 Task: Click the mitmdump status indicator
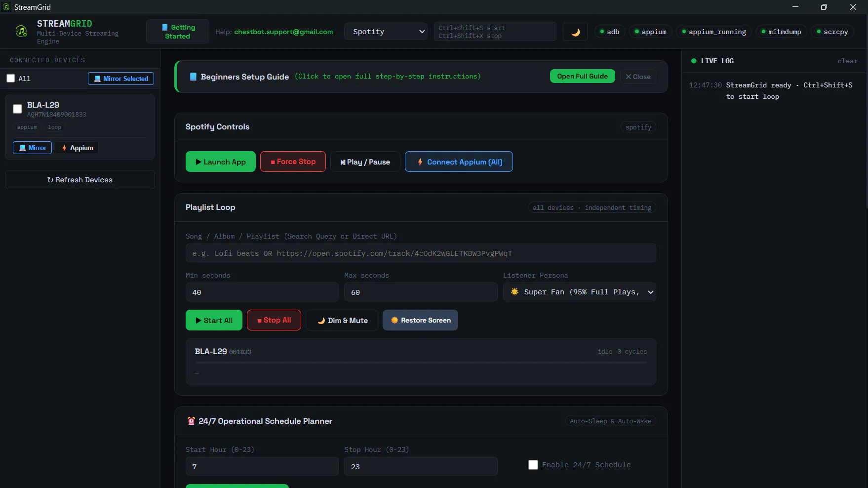tap(782, 32)
